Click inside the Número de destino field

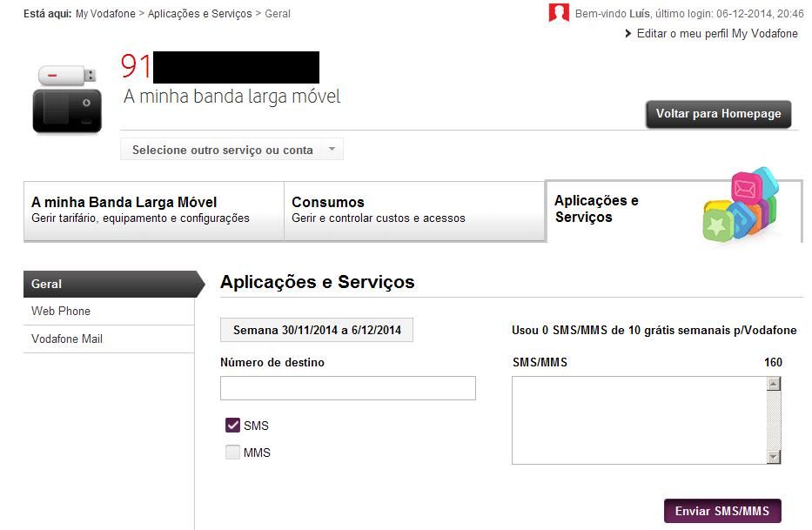(x=347, y=387)
